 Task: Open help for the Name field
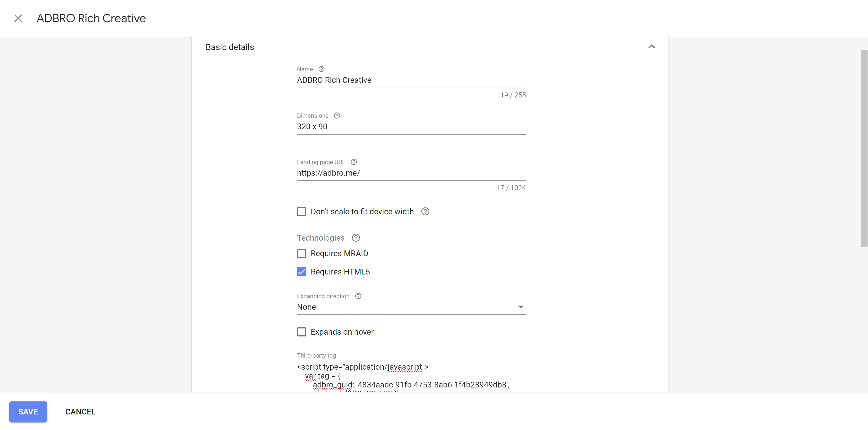[x=321, y=69]
